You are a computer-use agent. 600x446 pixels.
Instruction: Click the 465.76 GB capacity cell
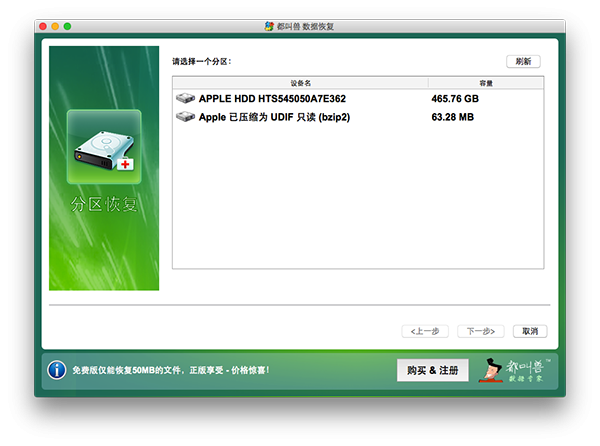(455, 99)
